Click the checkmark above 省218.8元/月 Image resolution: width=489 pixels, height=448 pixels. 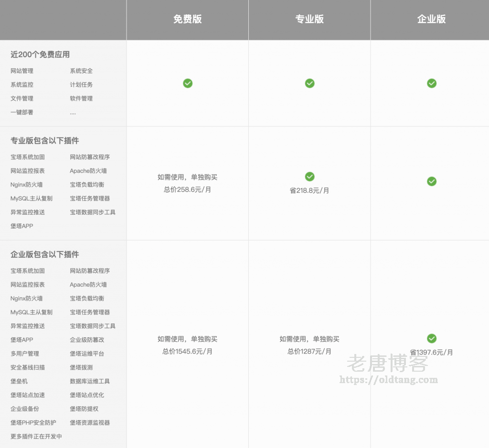[x=309, y=177]
